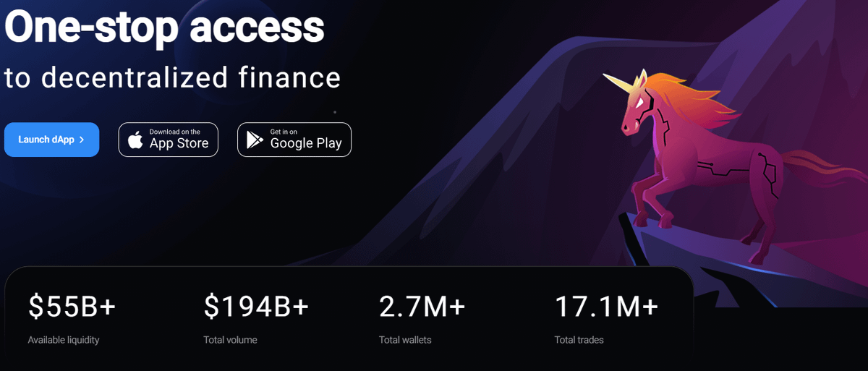Click the Apple logo icon
The image size is (868, 371).
(x=135, y=140)
